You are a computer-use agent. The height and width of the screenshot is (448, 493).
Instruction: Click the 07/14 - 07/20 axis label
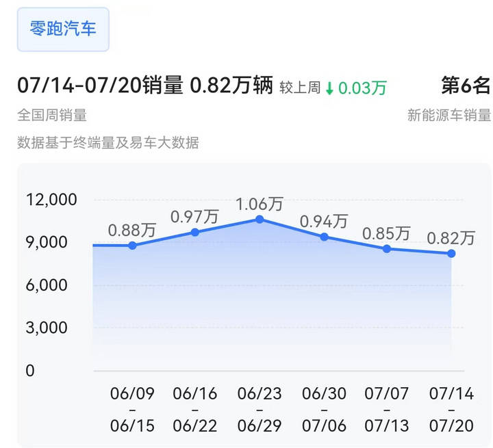tap(451, 410)
